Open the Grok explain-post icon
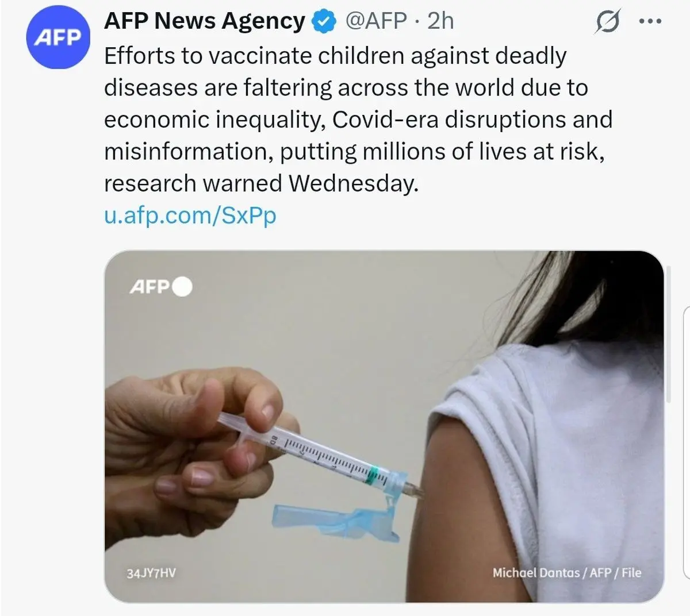The image size is (690, 616). [x=607, y=22]
